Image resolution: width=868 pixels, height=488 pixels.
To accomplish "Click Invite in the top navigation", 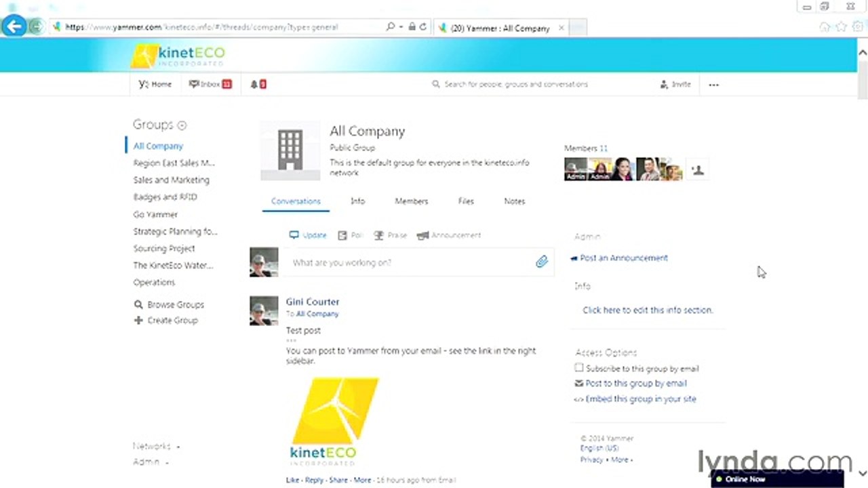I will (675, 84).
